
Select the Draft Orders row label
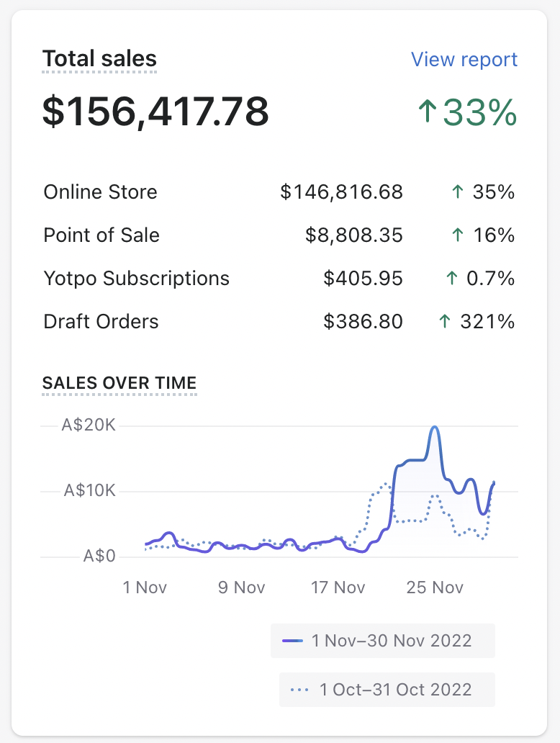101,322
